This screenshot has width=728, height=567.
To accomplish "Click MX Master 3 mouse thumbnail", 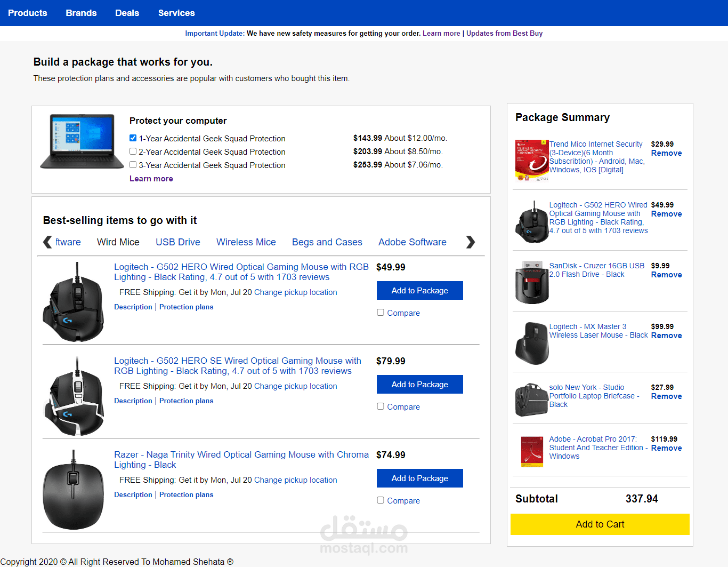I will coord(532,344).
